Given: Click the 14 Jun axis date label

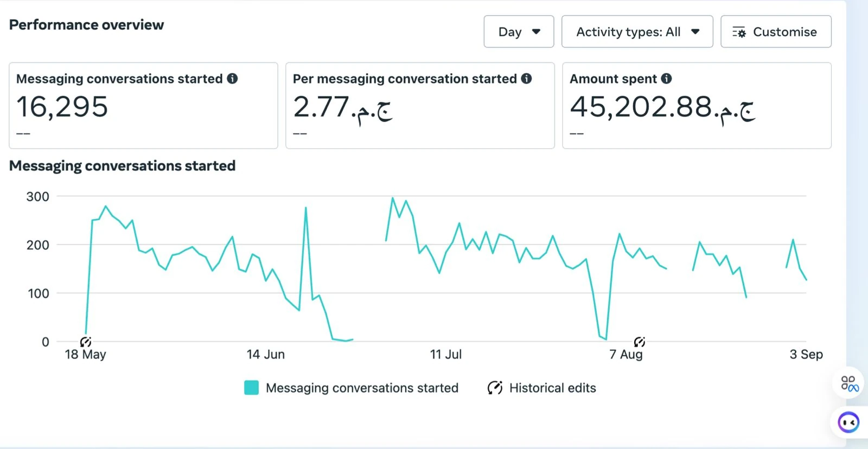Looking at the screenshot, I should tap(265, 355).
